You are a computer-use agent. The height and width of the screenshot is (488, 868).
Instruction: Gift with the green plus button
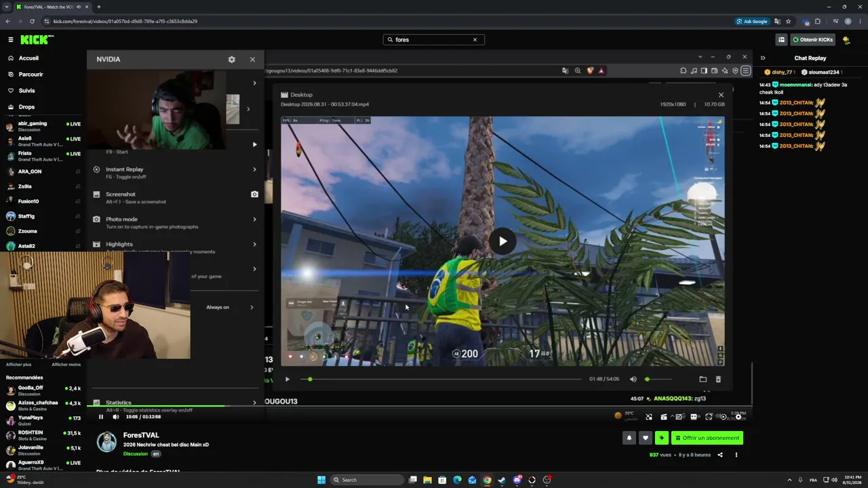point(662,438)
